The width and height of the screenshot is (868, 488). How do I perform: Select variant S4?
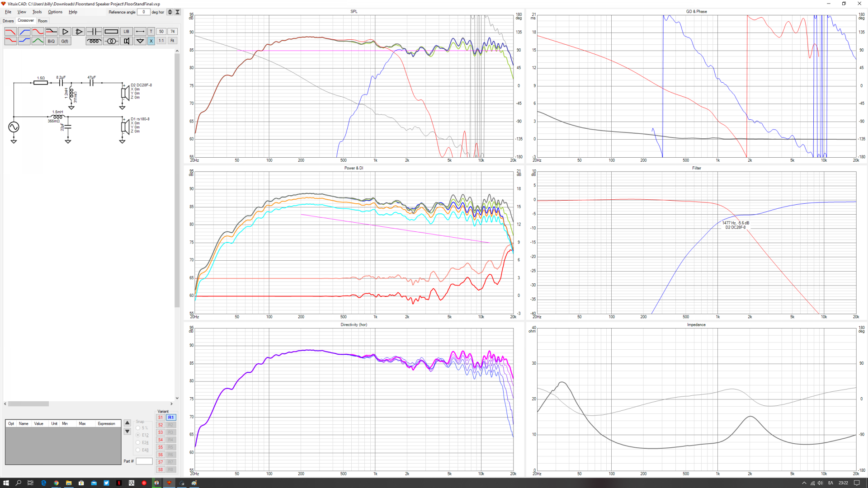[x=160, y=440]
